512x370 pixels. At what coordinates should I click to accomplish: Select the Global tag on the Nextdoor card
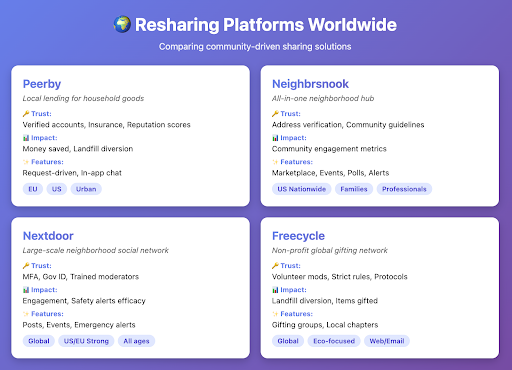click(39, 341)
